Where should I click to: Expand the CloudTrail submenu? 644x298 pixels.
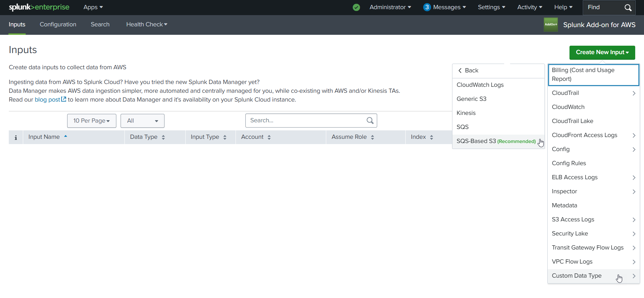593,93
